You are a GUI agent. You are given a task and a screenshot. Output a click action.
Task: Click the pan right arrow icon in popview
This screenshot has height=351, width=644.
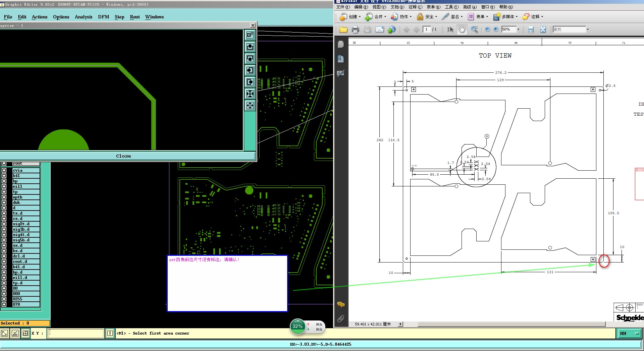pos(250,82)
